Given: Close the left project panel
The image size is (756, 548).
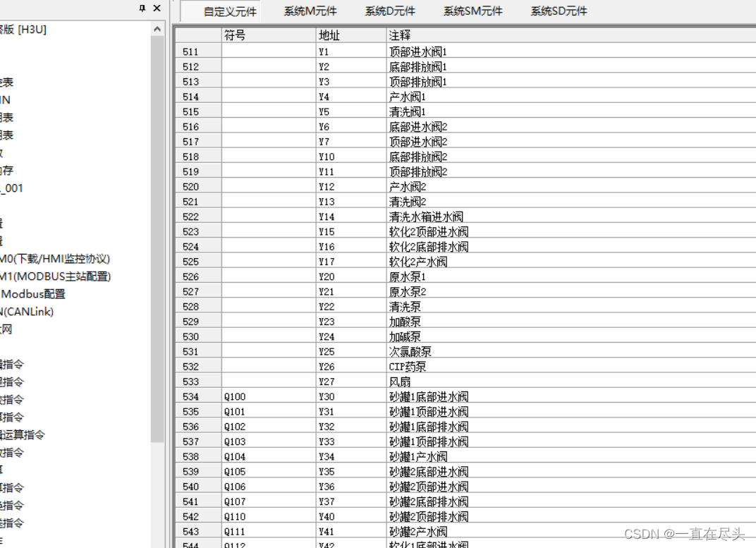Looking at the screenshot, I should (x=157, y=8).
